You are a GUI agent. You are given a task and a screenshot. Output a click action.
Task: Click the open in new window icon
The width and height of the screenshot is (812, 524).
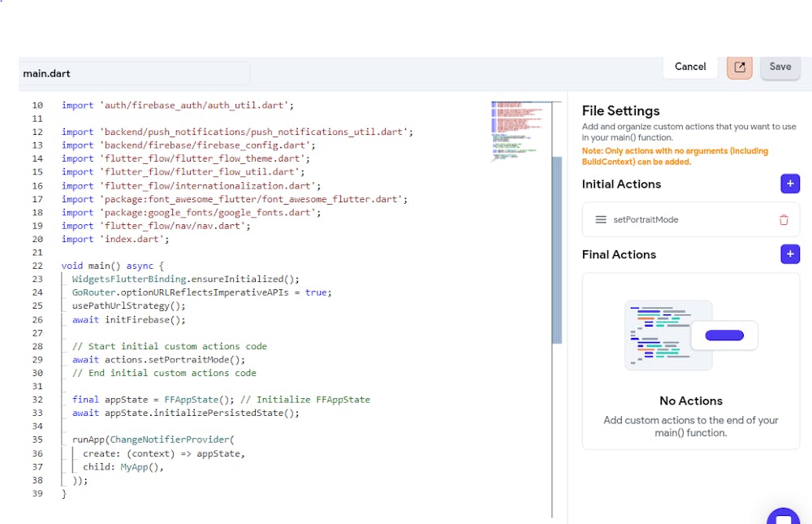coord(740,67)
